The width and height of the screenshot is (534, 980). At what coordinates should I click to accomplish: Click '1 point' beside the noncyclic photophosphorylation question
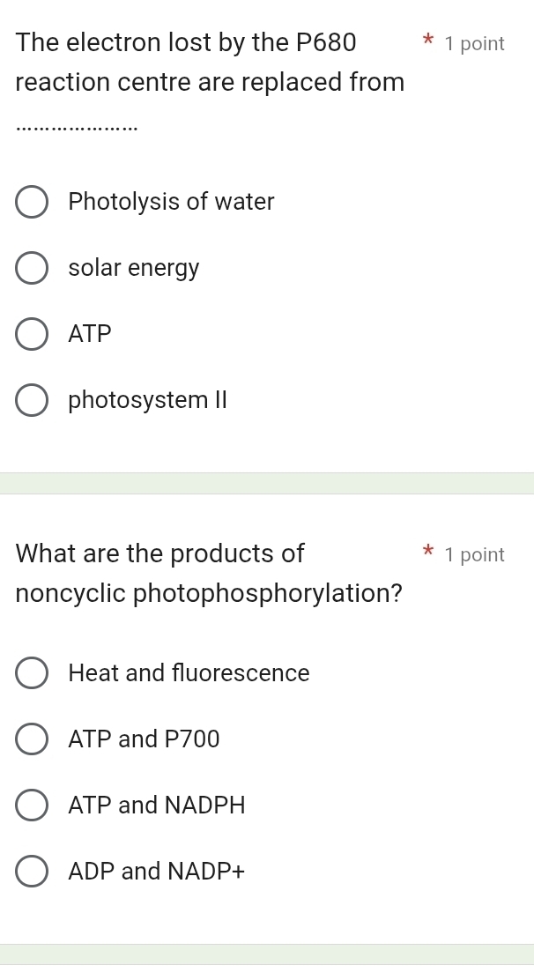pyautogui.click(x=475, y=555)
